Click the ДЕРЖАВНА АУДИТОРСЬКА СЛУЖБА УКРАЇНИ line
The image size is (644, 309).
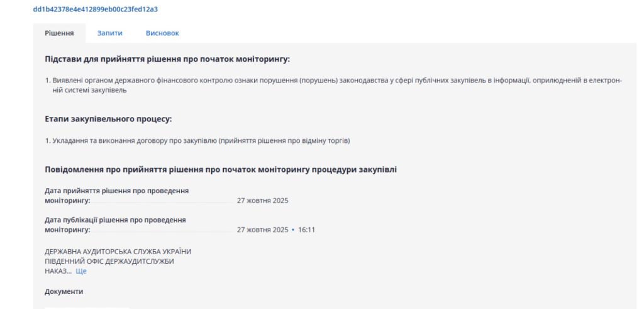118,251
